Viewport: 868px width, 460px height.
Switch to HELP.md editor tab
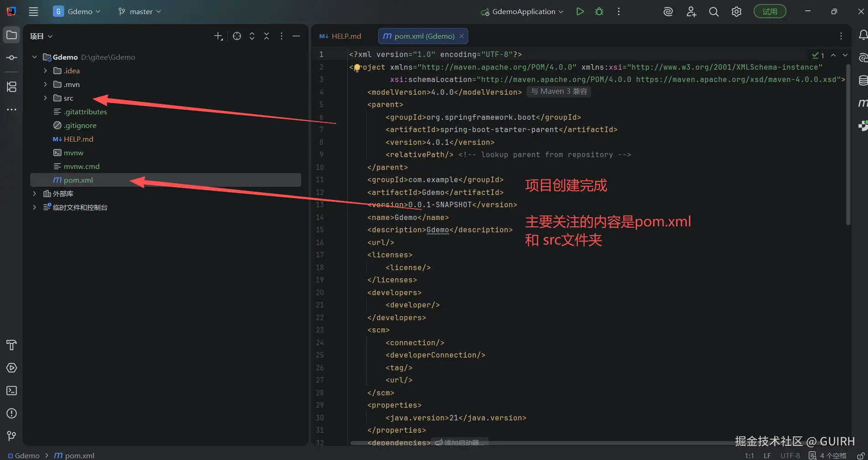340,36
